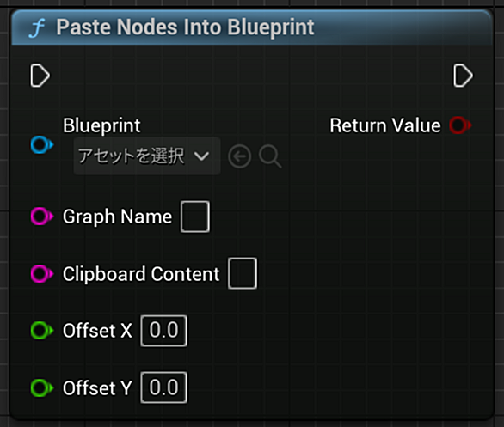Screen dimensions: 504x427
Task: Click the magenta Graph Name pin
Action: (x=42, y=216)
